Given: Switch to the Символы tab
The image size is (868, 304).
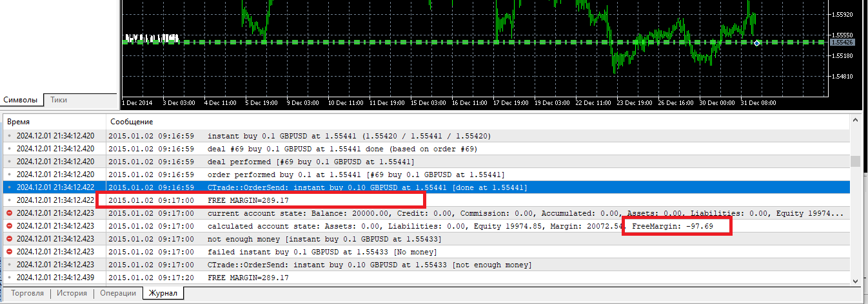Looking at the screenshot, I should click(22, 100).
